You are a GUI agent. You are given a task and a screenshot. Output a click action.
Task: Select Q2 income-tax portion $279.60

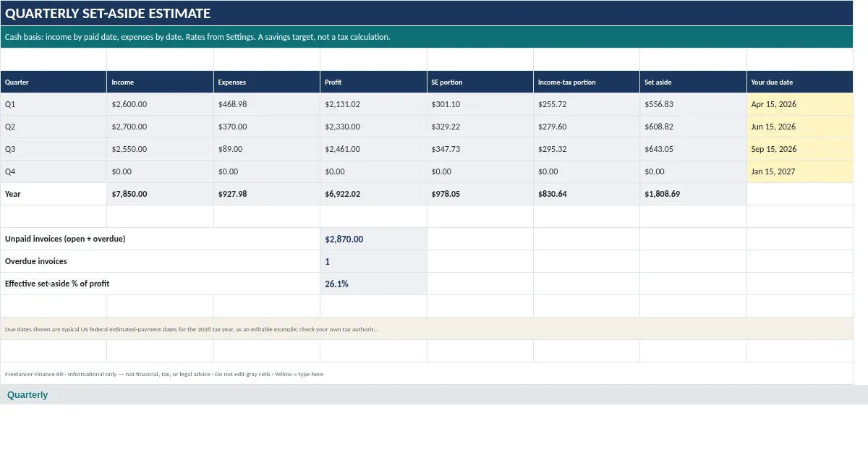pos(587,127)
